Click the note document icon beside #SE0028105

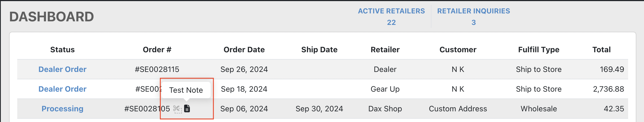coord(187,109)
